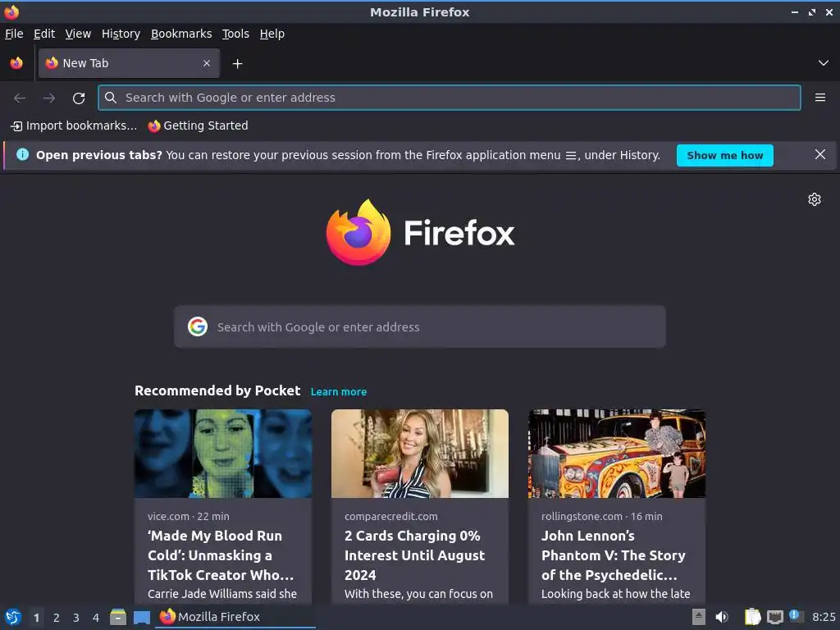Open the John Lennon's Phantom V thumbnail
840x630 pixels.
pyautogui.click(x=617, y=454)
